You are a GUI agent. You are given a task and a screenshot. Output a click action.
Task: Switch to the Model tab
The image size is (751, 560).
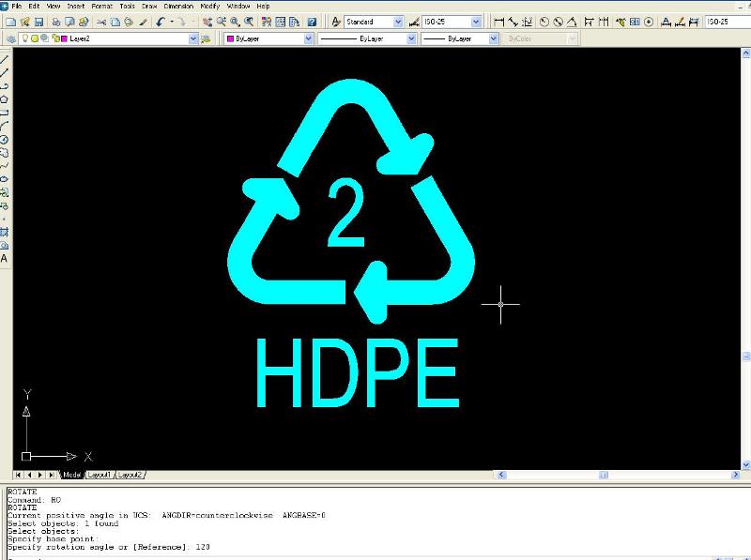point(72,475)
